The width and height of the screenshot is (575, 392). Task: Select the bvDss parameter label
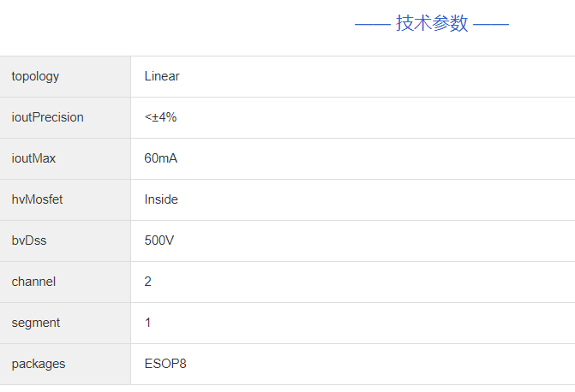29,241
